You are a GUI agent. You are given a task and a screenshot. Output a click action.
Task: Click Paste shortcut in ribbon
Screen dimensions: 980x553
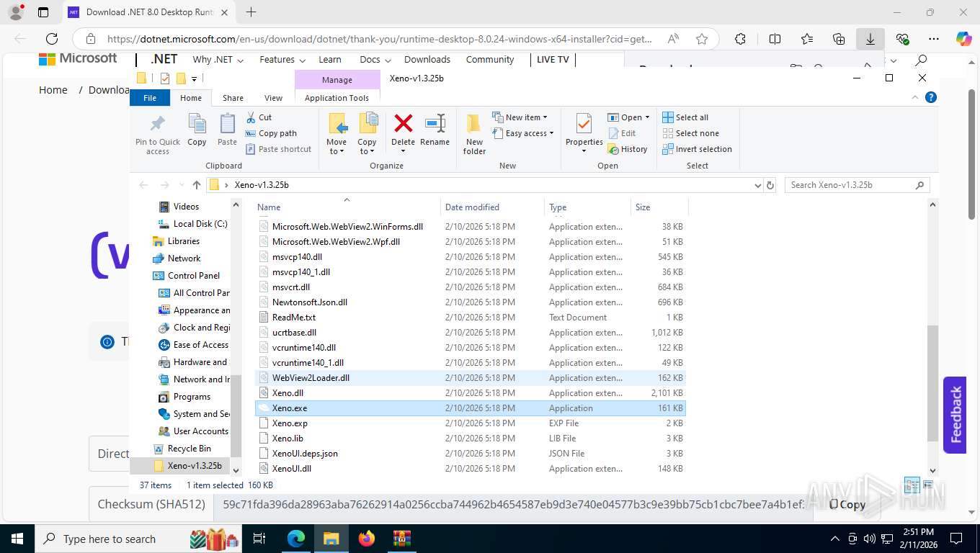point(278,149)
